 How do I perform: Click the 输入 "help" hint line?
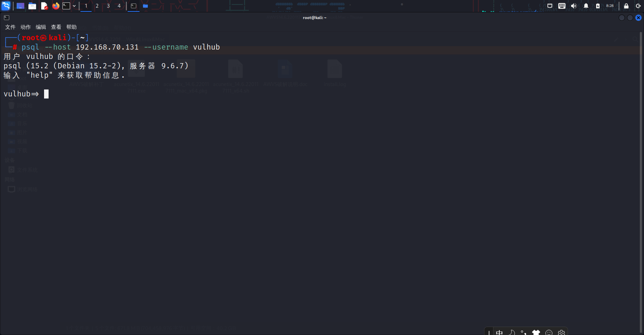click(64, 75)
